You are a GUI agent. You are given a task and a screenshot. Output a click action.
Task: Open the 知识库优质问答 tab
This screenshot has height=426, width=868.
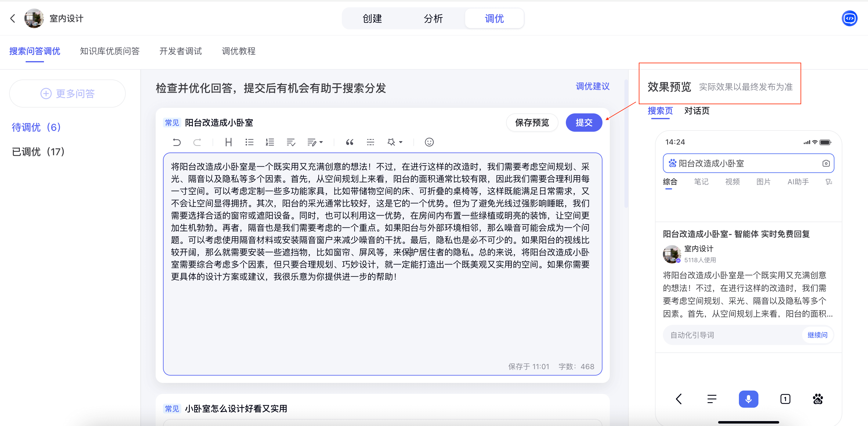click(x=110, y=51)
